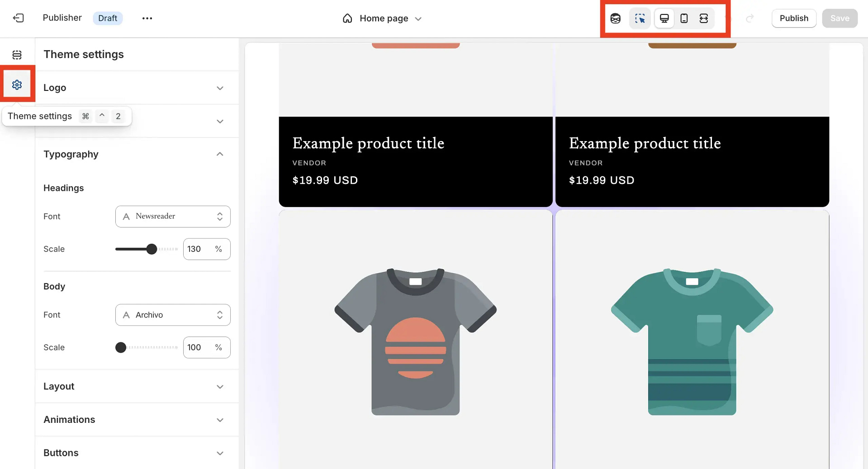Image resolution: width=868 pixels, height=469 pixels.
Task: Switch to desktop preview
Action: pyautogui.click(x=664, y=18)
